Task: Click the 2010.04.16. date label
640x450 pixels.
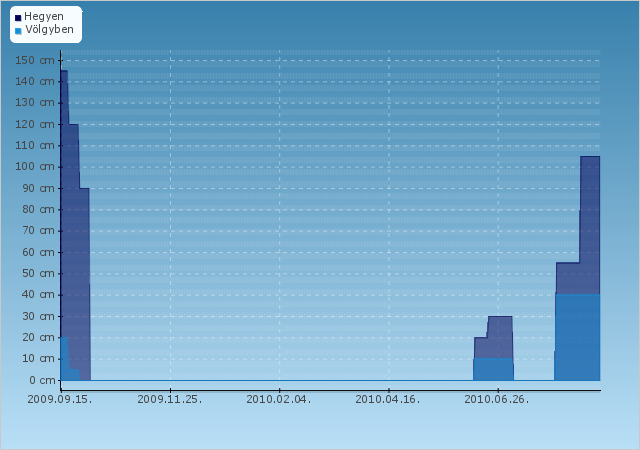Action: [x=388, y=399]
